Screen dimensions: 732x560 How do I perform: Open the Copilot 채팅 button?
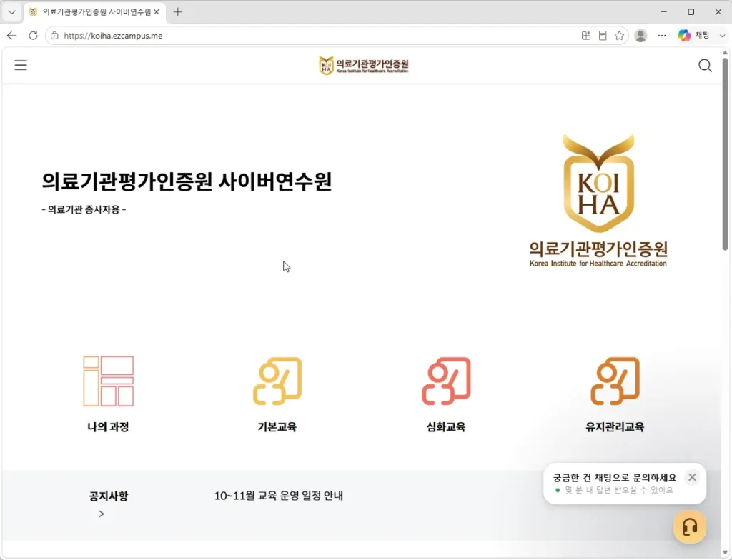pos(693,36)
